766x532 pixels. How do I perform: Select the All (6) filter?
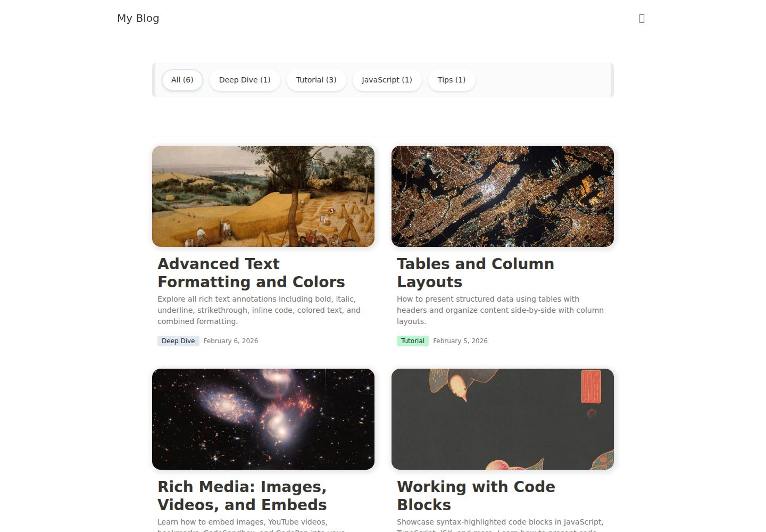click(x=182, y=80)
